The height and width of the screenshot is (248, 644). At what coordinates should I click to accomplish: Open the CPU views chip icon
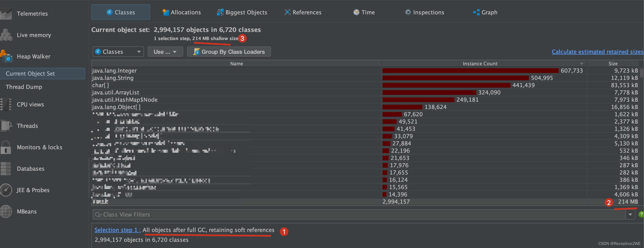(x=6, y=104)
